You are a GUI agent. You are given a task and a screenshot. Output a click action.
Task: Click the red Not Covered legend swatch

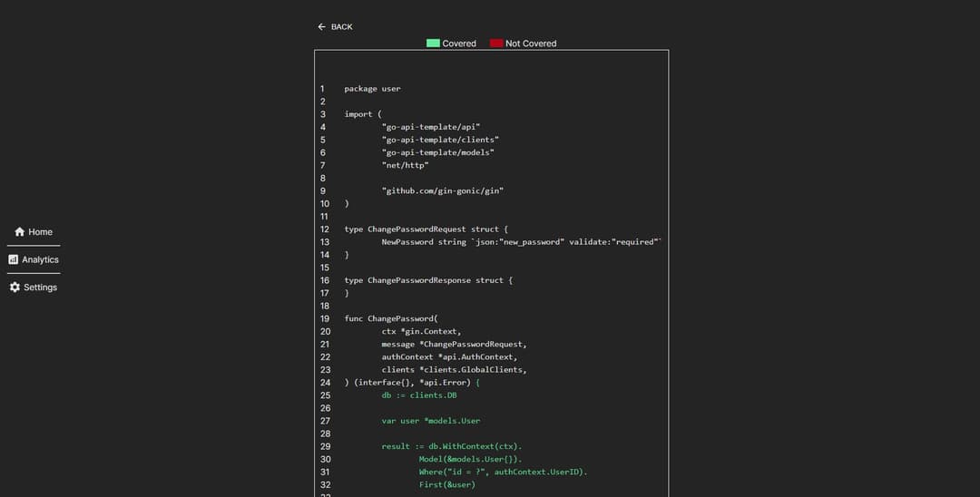[x=496, y=44]
